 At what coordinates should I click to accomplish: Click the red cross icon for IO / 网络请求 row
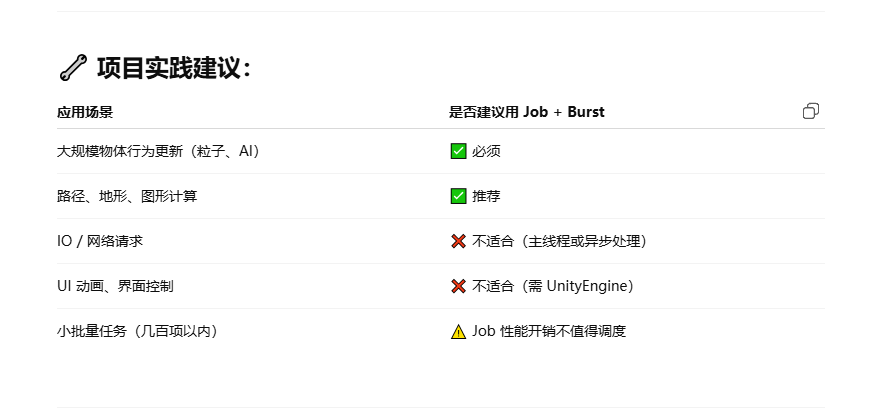(458, 241)
